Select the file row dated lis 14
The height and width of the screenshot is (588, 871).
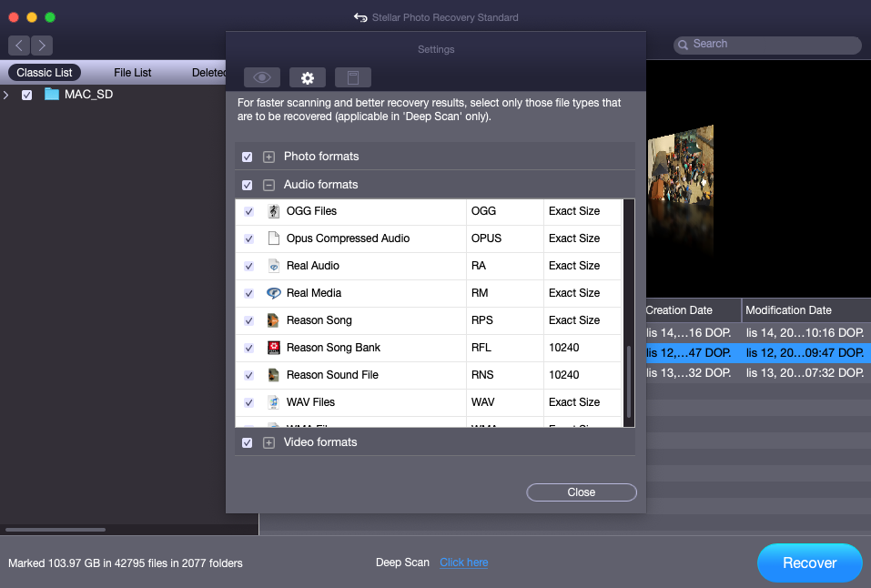pyautogui.click(x=758, y=333)
